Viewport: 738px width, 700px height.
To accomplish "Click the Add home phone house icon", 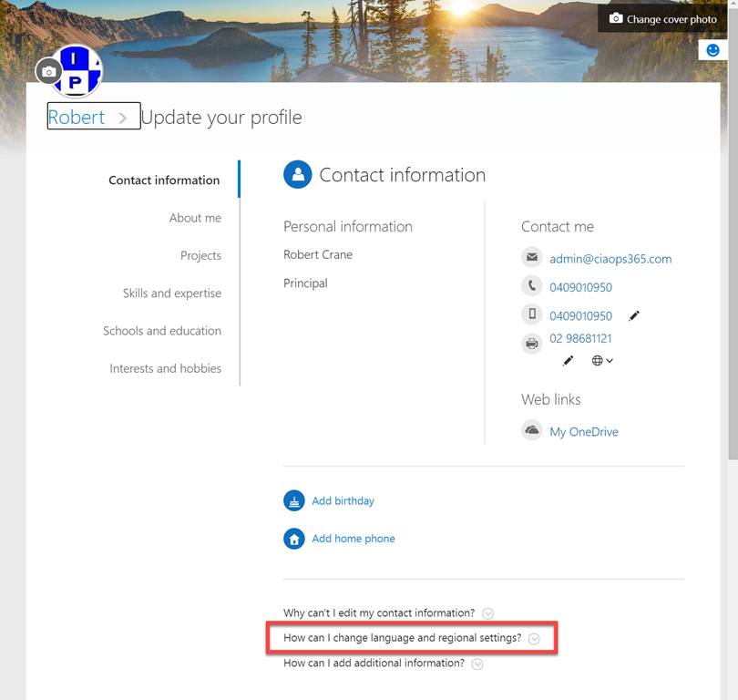I will pyautogui.click(x=294, y=539).
